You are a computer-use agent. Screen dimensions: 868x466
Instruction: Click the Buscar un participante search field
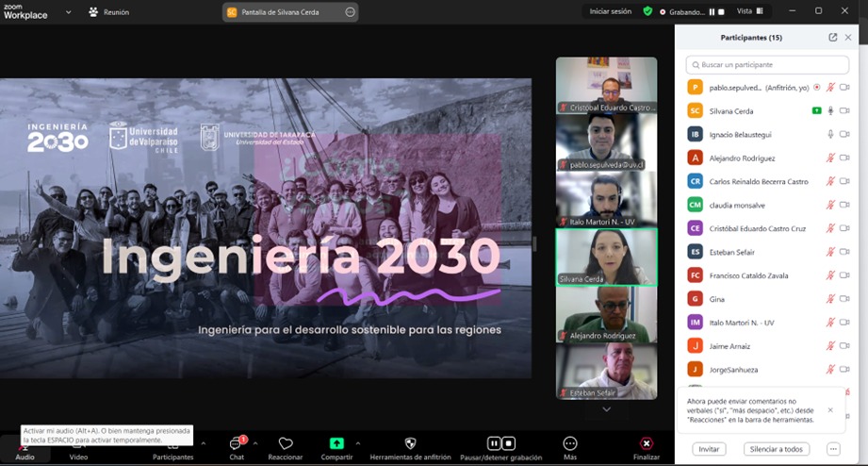point(767,65)
